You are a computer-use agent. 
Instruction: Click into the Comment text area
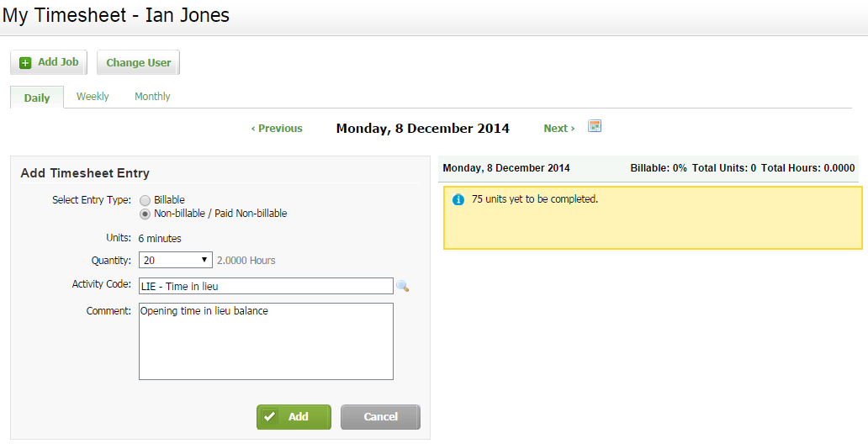pos(266,341)
